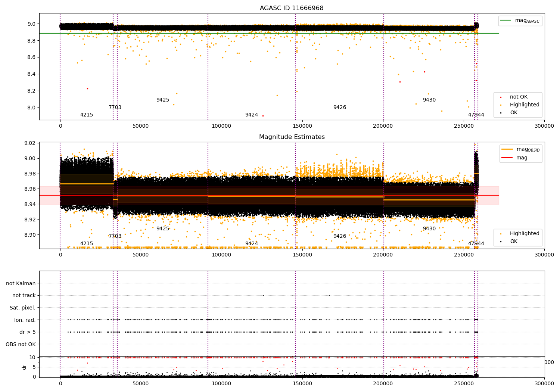The image size is (560, 392).
Task: Click OBSID label 9426 in AGASC plot
Action: click(340, 108)
